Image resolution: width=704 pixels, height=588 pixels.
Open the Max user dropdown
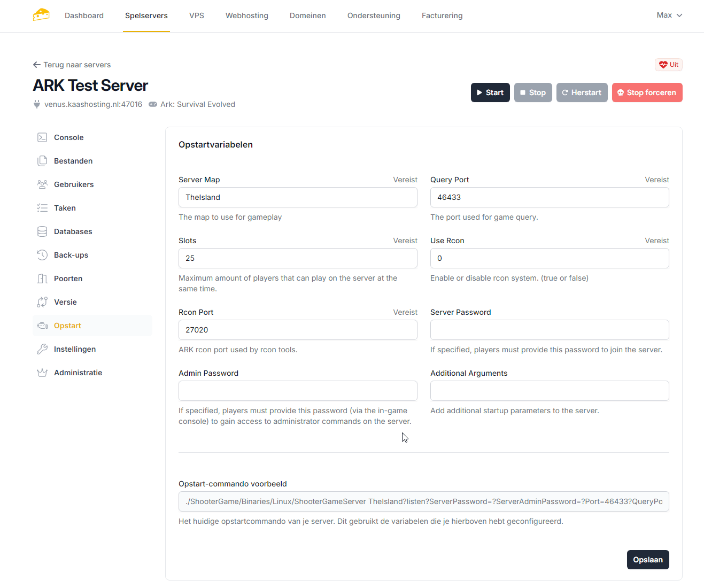(669, 15)
